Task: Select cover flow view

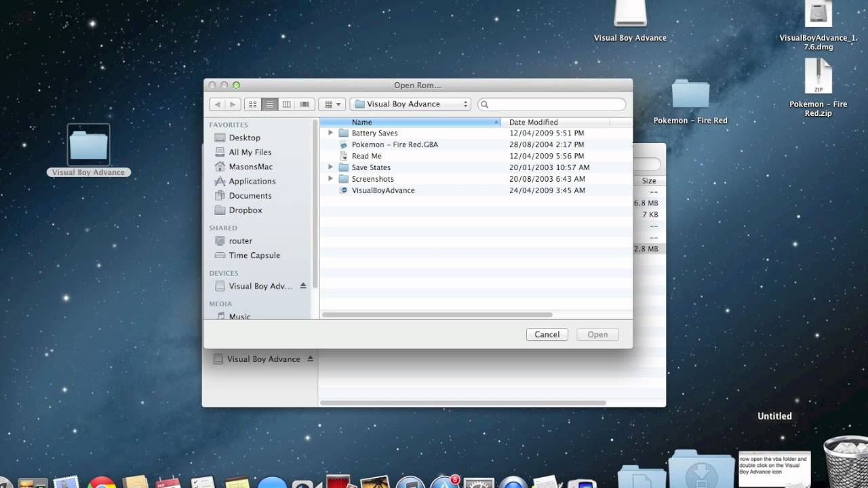Action: [304, 104]
